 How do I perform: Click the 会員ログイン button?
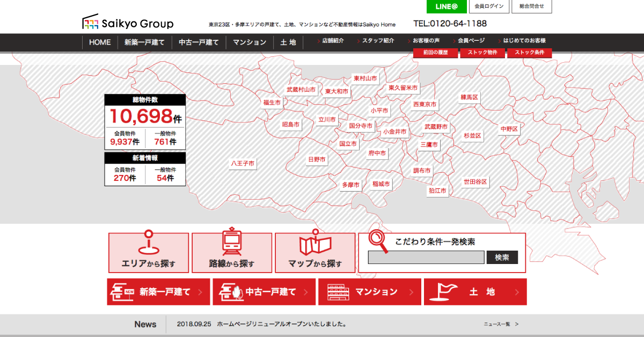click(x=489, y=6)
